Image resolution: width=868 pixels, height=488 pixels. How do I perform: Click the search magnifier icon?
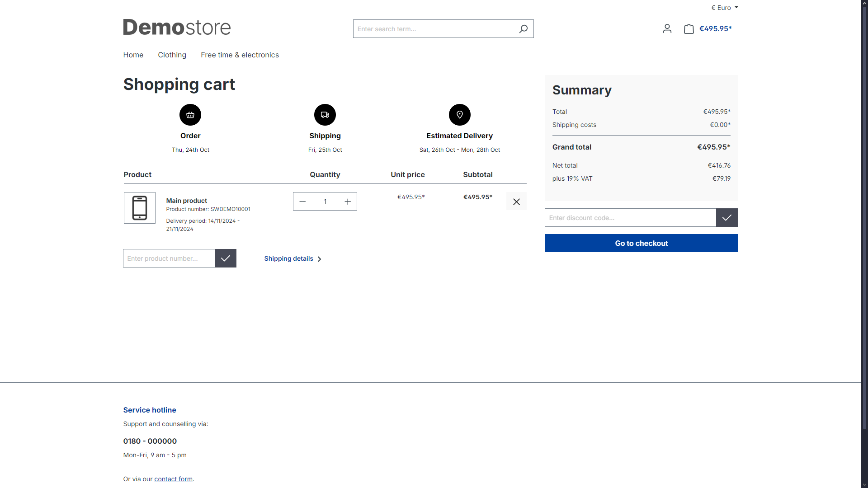(x=523, y=29)
